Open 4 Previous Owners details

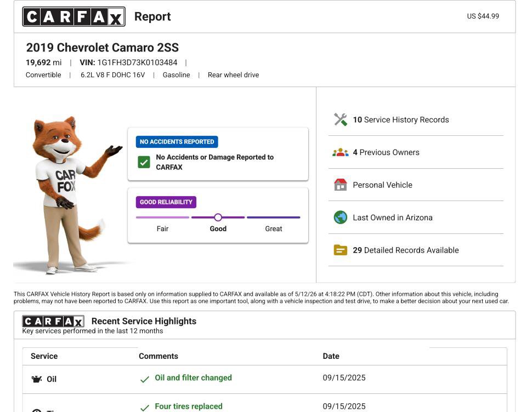(386, 152)
